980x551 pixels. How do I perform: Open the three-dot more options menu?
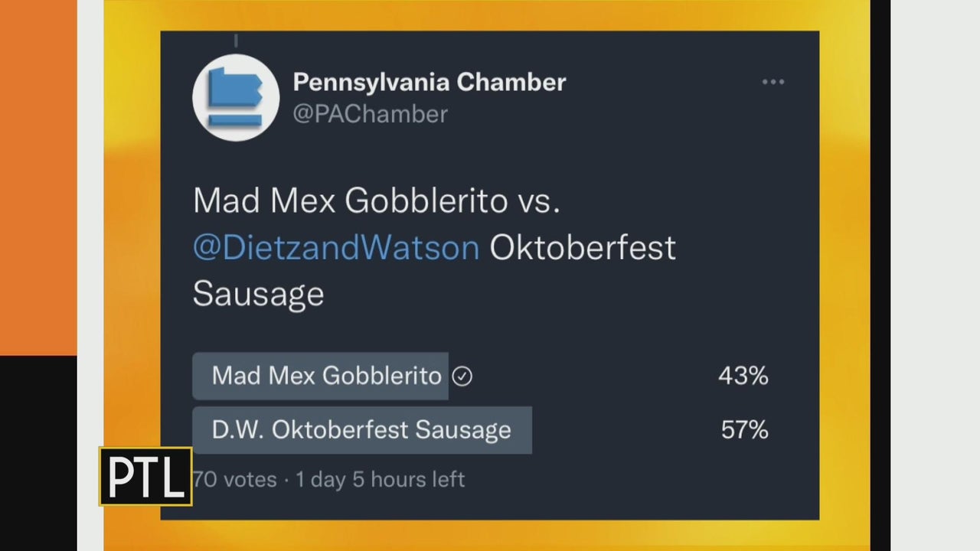click(x=773, y=82)
